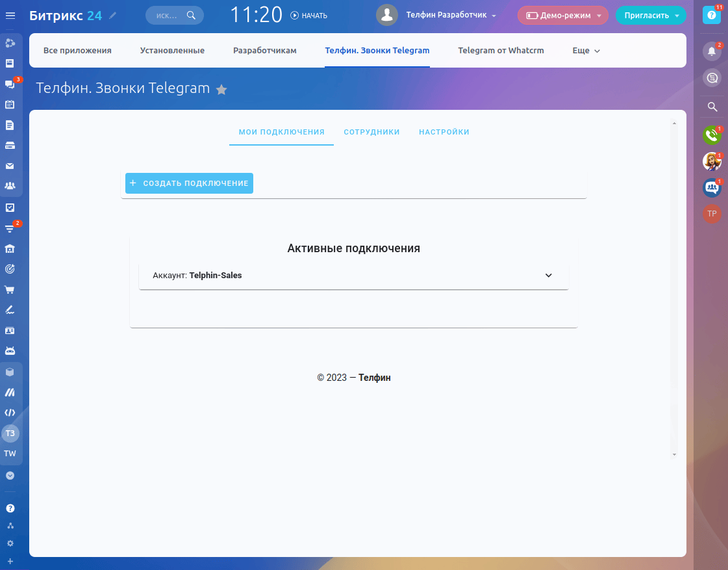Viewport: 728px width, 570px height.
Task: Open the robot automation icon in sidebar
Action: [x=10, y=351]
